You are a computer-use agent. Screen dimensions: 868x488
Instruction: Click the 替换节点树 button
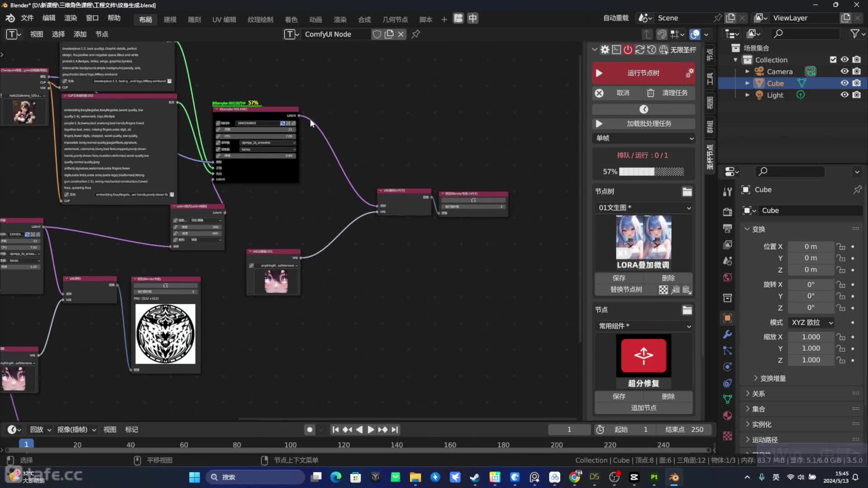point(626,290)
